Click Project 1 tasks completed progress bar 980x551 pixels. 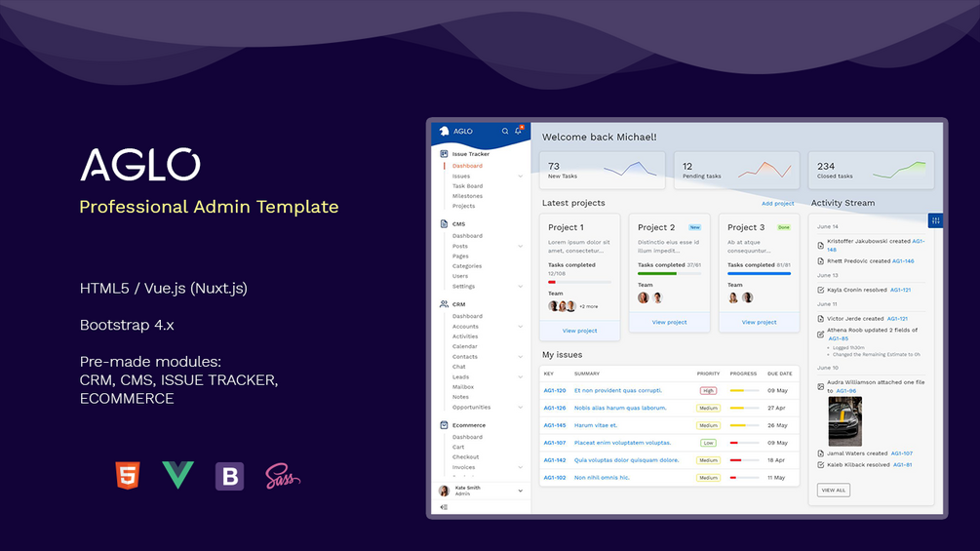point(579,283)
